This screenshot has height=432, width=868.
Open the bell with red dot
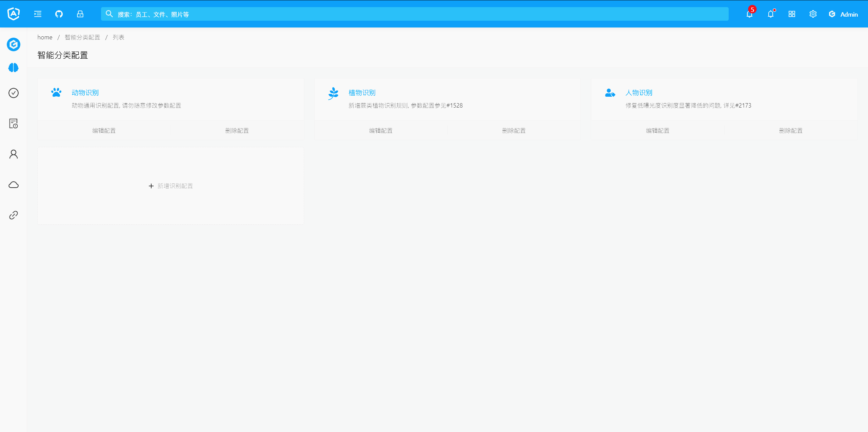pos(771,14)
